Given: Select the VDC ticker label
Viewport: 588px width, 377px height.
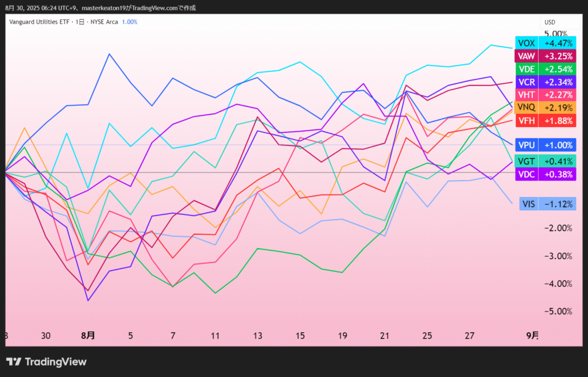Looking at the screenshot, I should (527, 174).
